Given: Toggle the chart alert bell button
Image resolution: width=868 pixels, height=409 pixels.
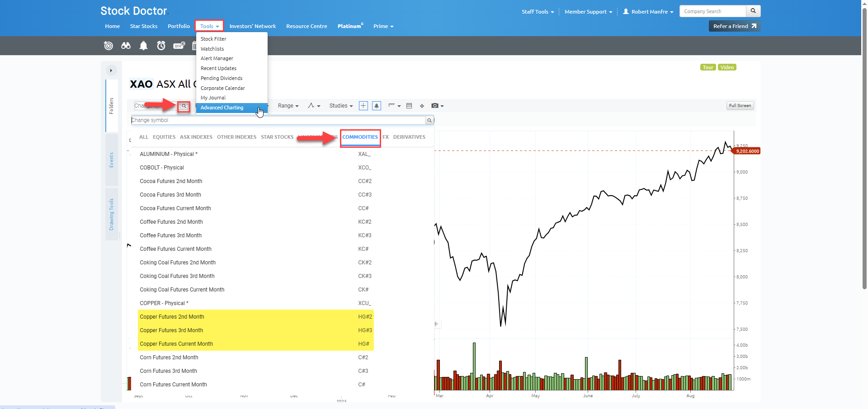Looking at the screenshot, I should pyautogui.click(x=376, y=106).
